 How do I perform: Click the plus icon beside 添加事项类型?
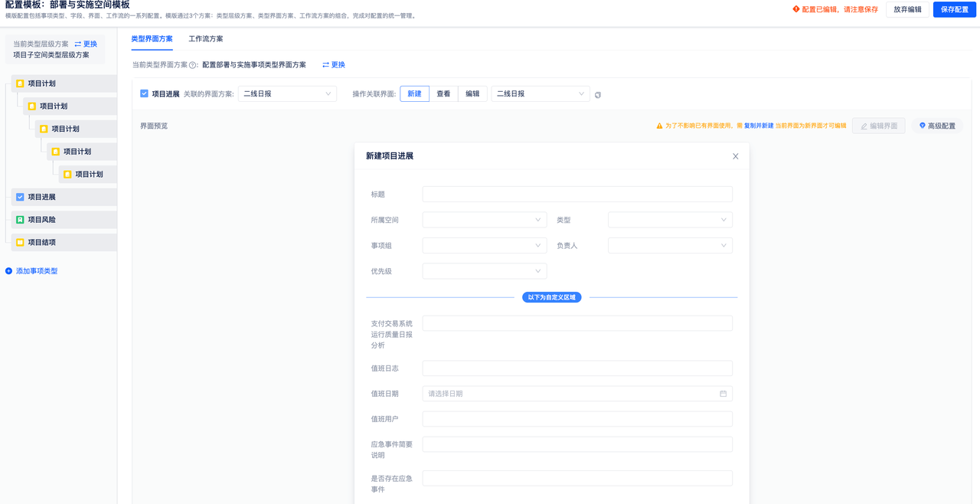coord(9,271)
